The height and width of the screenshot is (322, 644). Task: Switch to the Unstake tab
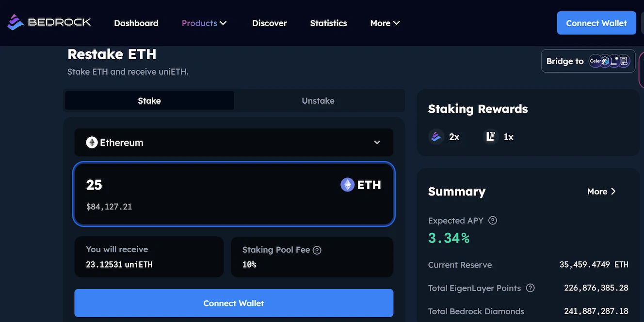318,101
